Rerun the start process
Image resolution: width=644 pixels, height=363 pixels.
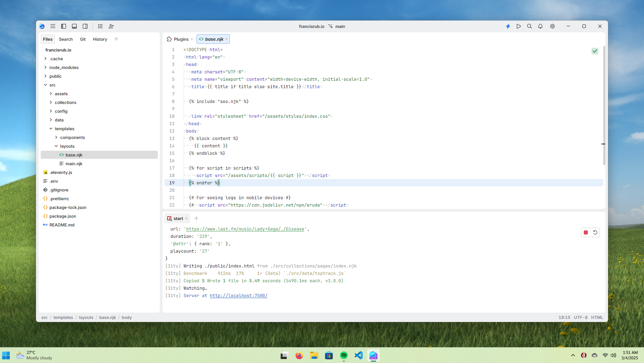[595, 232]
